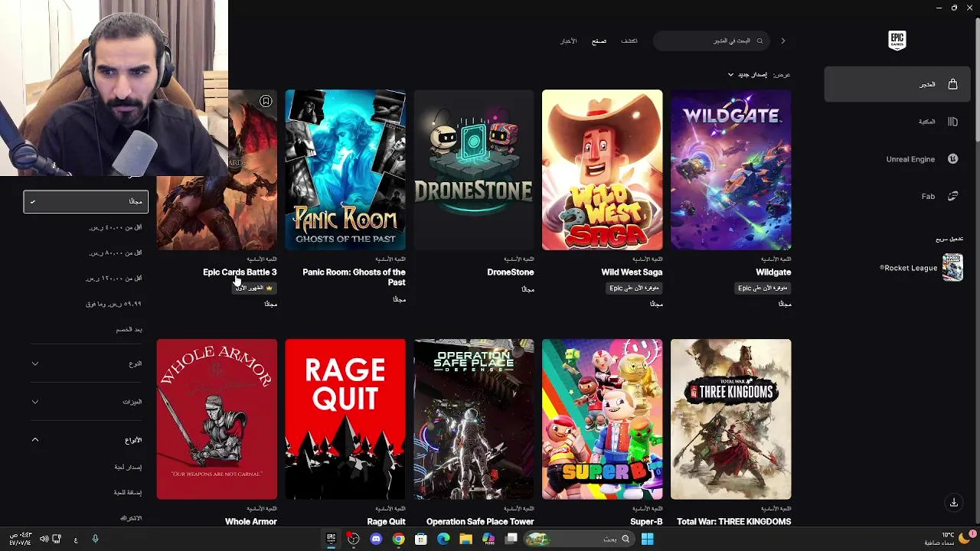Click Wildgate's 'متوفرة الآن على Epic' badge
This screenshot has width=980, height=551.
click(763, 288)
